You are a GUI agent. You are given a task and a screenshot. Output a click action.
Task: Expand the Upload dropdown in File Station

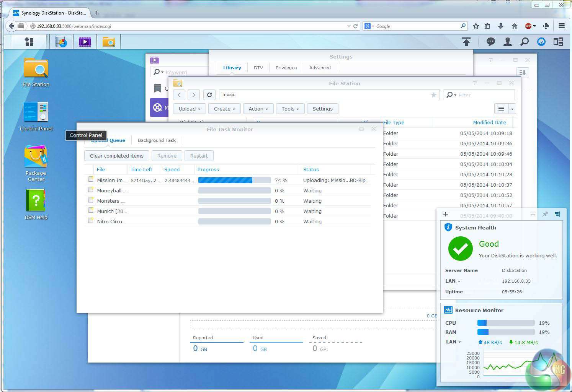click(x=189, y=109)
